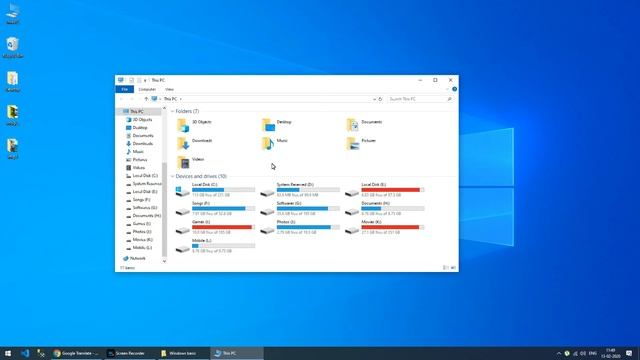
Task: Switch to Windows basic taskbar window
Action: [x=183, y=353]
